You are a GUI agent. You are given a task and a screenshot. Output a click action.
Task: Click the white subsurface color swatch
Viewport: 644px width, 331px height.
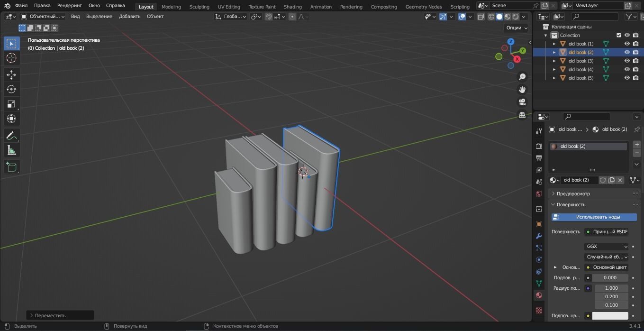[x=610, y=316]
